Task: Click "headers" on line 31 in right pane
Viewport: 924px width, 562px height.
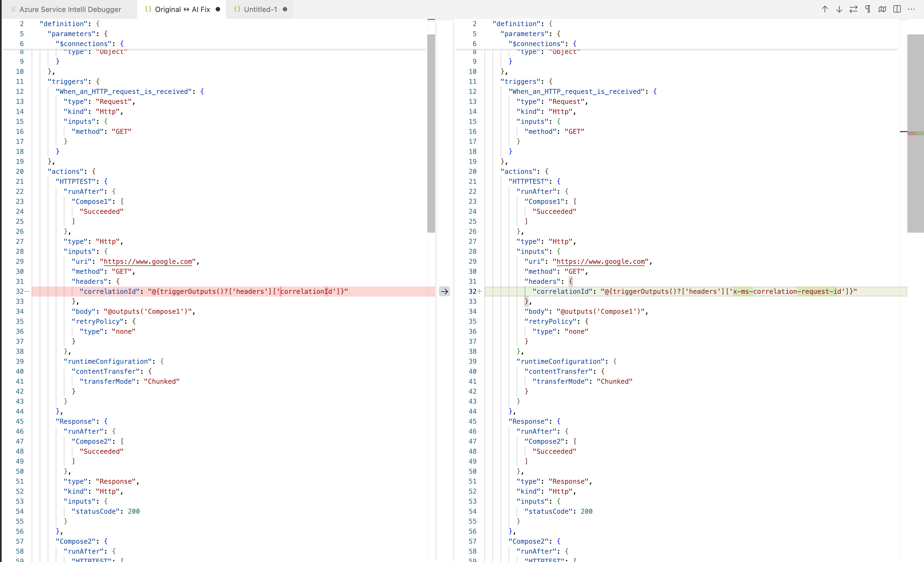Action: point(543,281)
